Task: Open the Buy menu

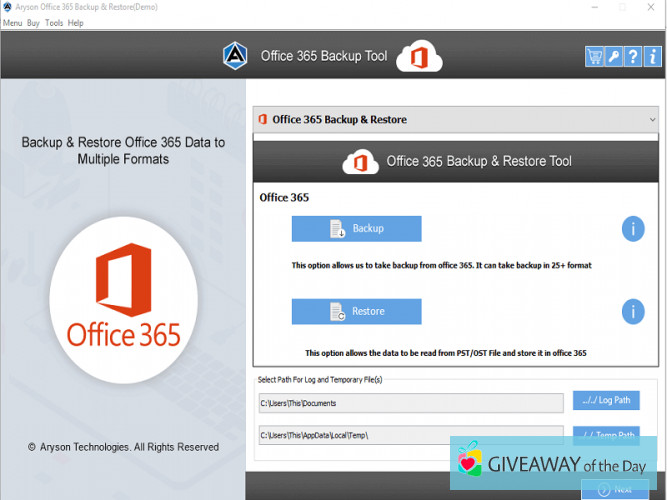Action: pos(33,22)
